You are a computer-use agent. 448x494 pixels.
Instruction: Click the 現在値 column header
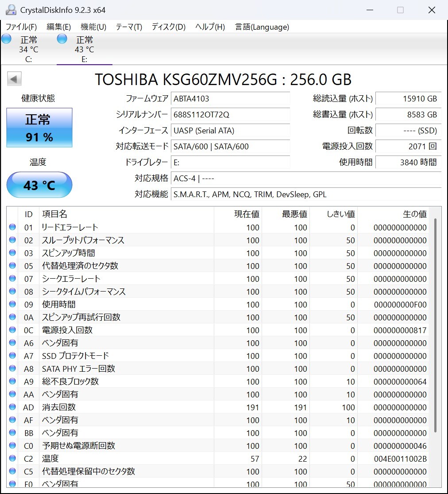(238, 214)
